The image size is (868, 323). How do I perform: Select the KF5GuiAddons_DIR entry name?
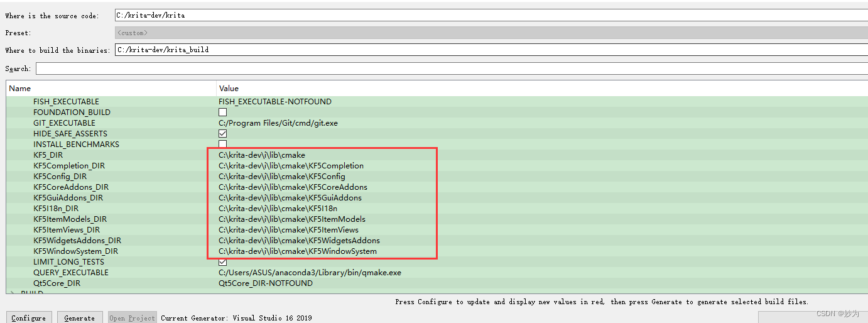pyautogui.click(x=68, y=198)
